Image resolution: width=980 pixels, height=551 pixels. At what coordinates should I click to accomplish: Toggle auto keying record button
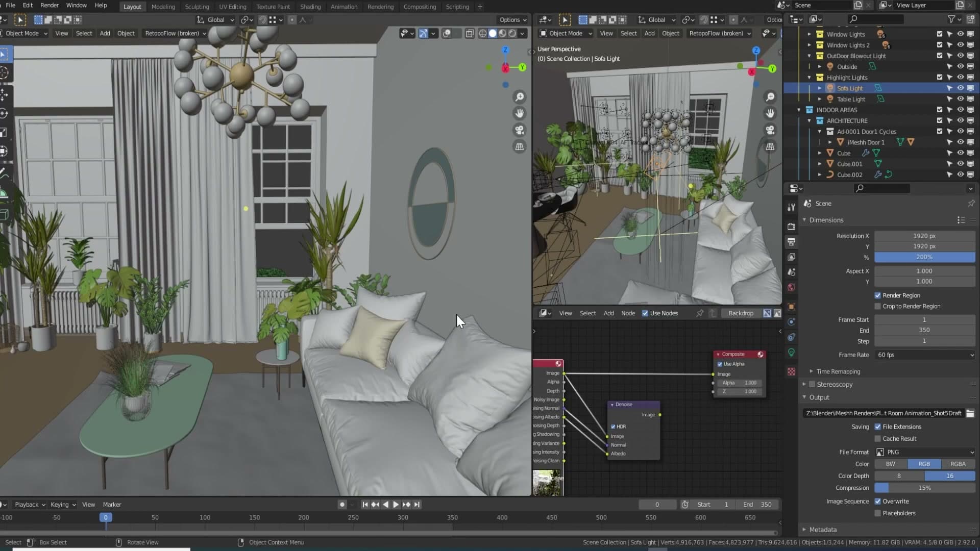(342, 505)
